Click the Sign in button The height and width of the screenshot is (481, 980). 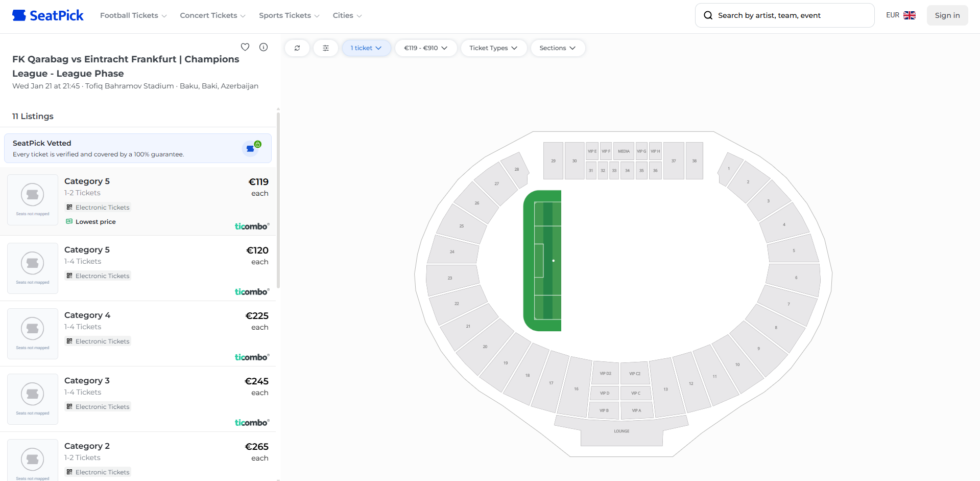coord(947,15)
